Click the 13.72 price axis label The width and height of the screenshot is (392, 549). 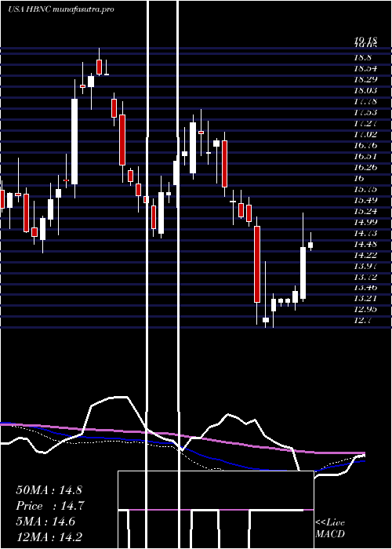click(x=365, y=277)
